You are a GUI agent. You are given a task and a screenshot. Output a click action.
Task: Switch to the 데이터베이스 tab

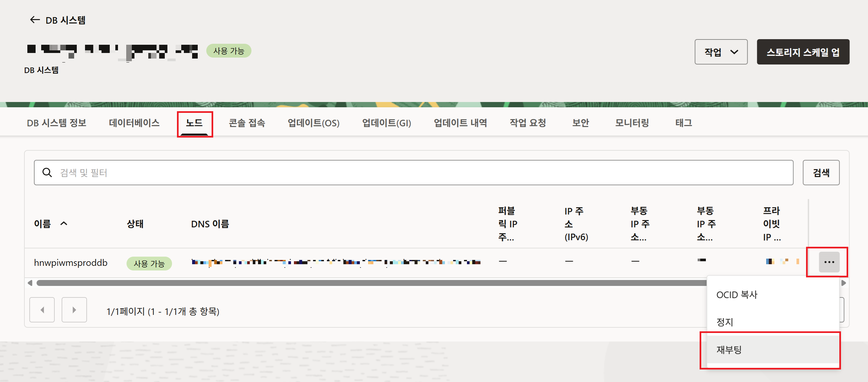click(134, 123)
